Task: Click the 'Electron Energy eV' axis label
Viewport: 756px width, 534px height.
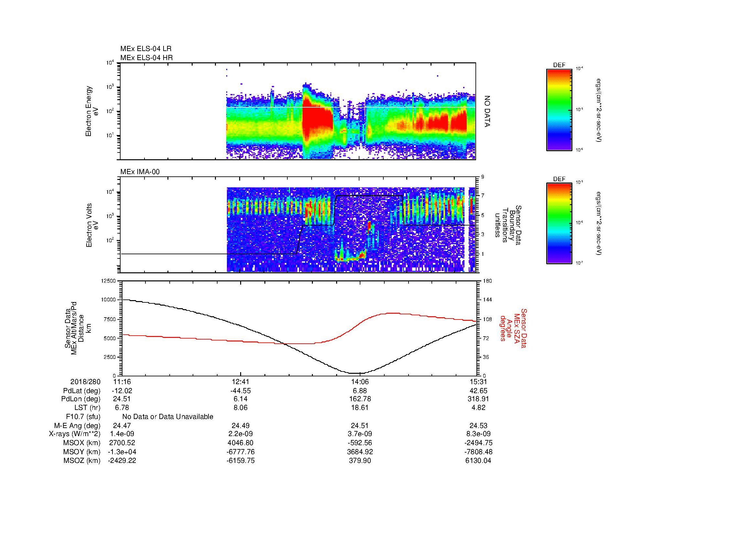Action: pos(92,111)
